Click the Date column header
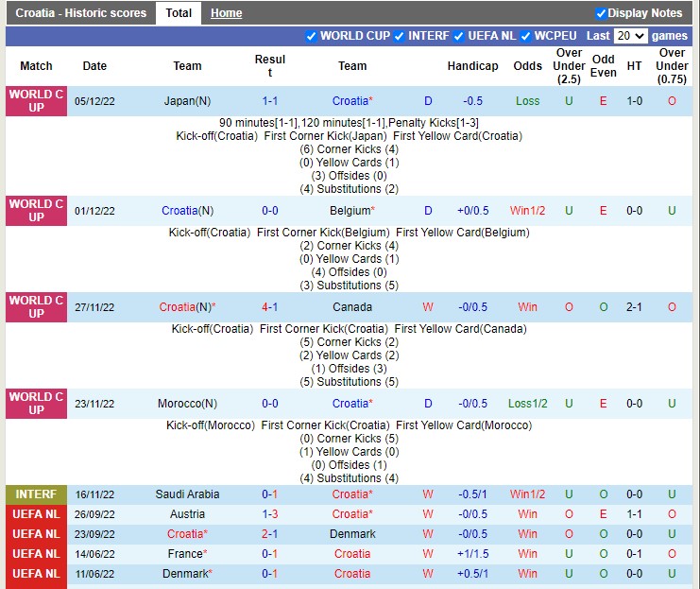Image resolution: width=700 pixels, height=589 pixels. coord(94,66)
